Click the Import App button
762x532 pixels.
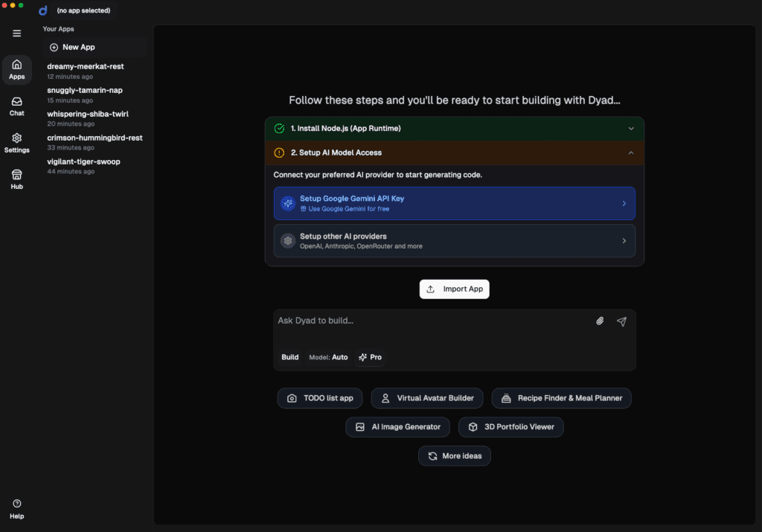coord(455,289)
